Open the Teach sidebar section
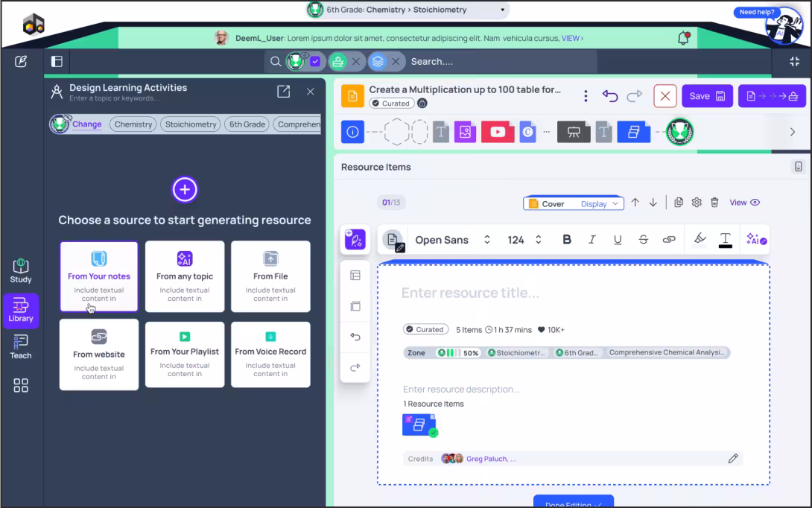The height and width of the screenshot is (508, 812). pyautogui.click(x=21, y=346)
